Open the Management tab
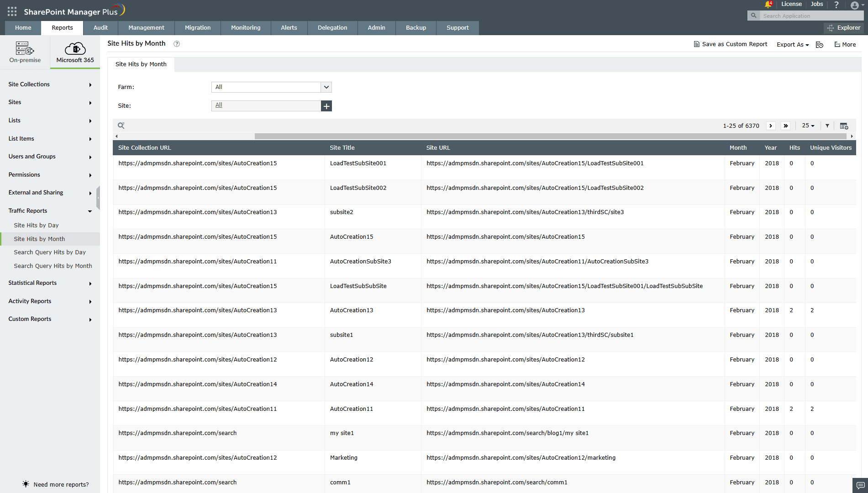This screenshot has height=493, width=868. 146,28
